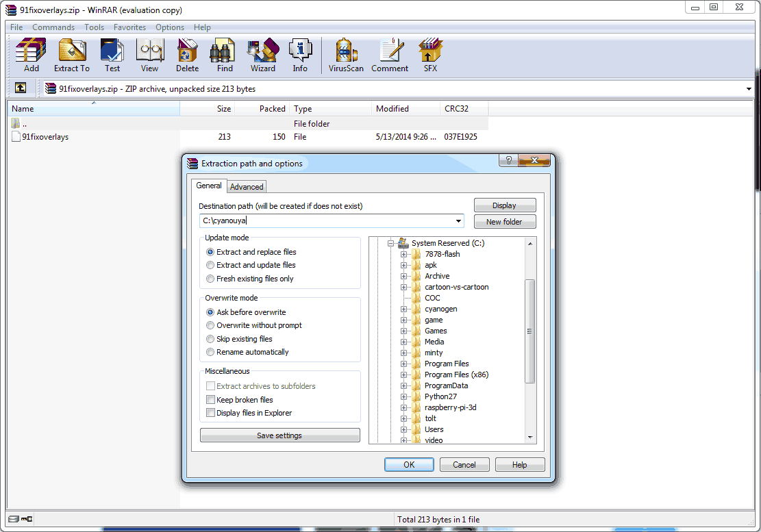This screenshot has height=532, width=761.
Task: Click the Cancel button
Action: coord(464,465)
